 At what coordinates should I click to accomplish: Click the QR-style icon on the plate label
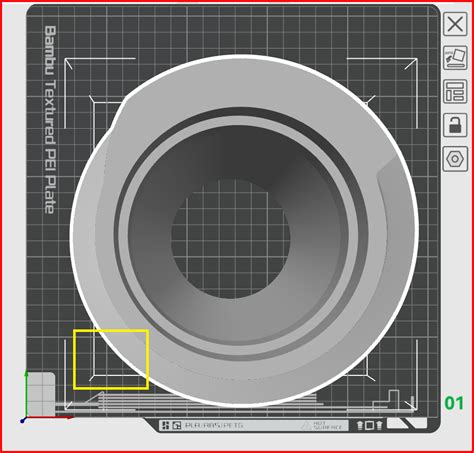(165, 425)
